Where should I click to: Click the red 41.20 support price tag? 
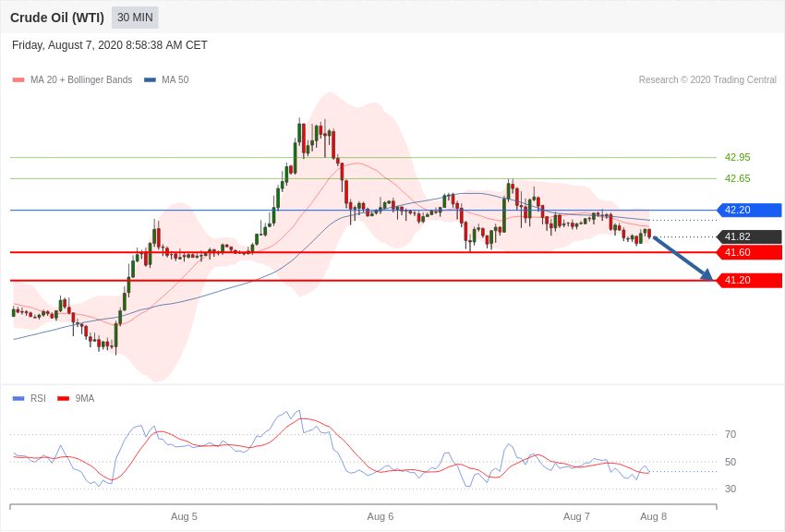pos(750,280)
